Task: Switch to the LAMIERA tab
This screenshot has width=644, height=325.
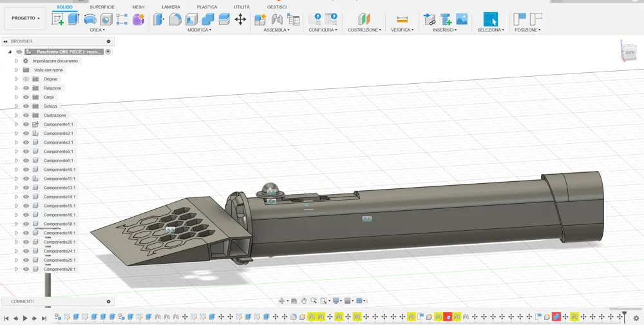Action: 171,7
